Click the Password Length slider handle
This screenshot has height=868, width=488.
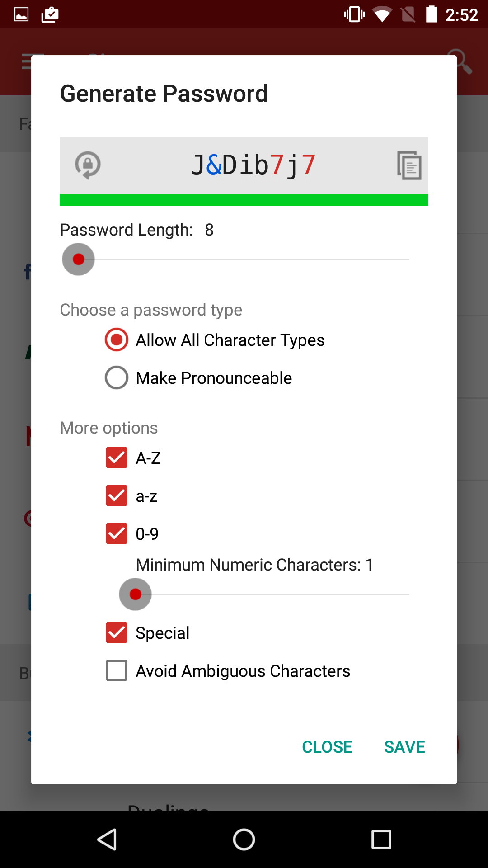pos(78,259)
